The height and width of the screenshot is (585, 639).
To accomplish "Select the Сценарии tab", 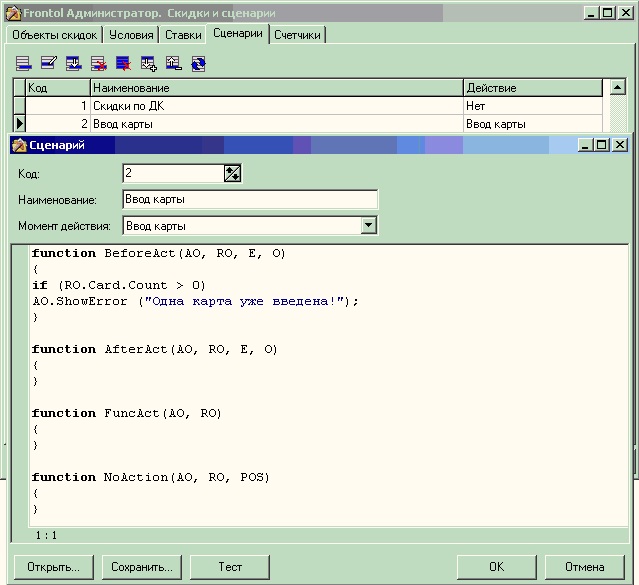I will tap(238, 33).
